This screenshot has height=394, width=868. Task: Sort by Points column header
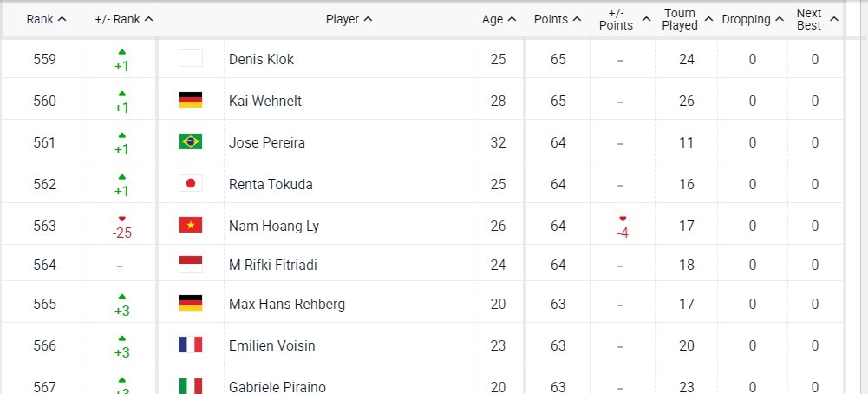558,19
